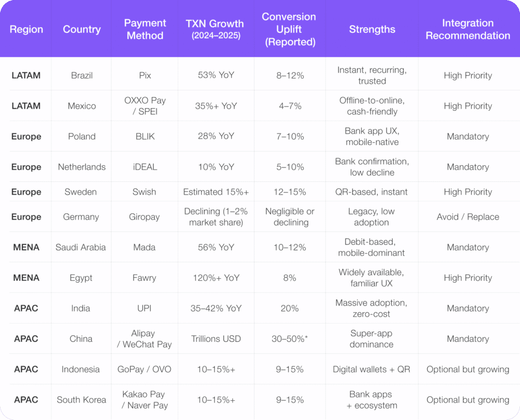
Task: Select the Netherlands country cell
Action: [x=81, y=167]
